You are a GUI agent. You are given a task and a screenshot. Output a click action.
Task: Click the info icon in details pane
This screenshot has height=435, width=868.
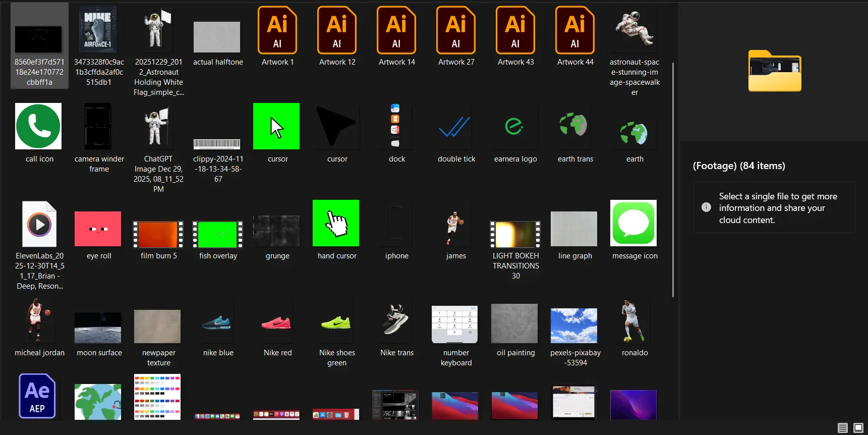coord(706,207)
